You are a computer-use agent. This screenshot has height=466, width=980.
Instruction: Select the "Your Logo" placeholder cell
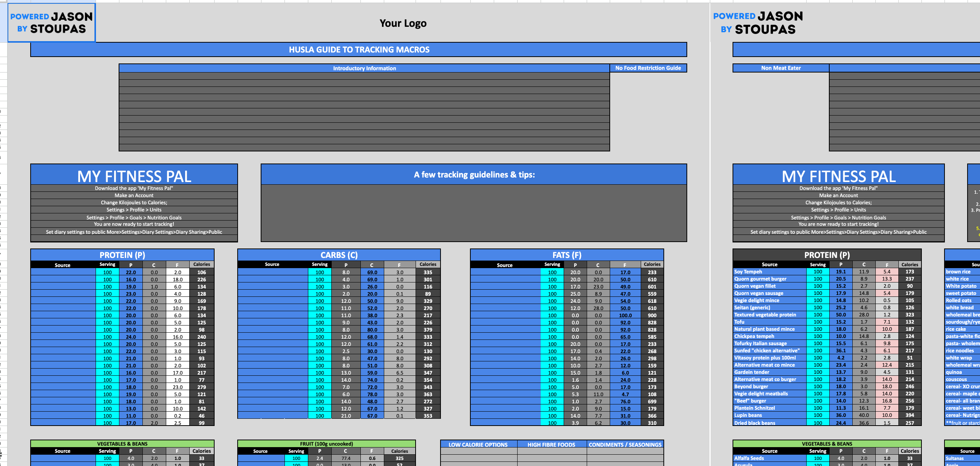point(404,23)
